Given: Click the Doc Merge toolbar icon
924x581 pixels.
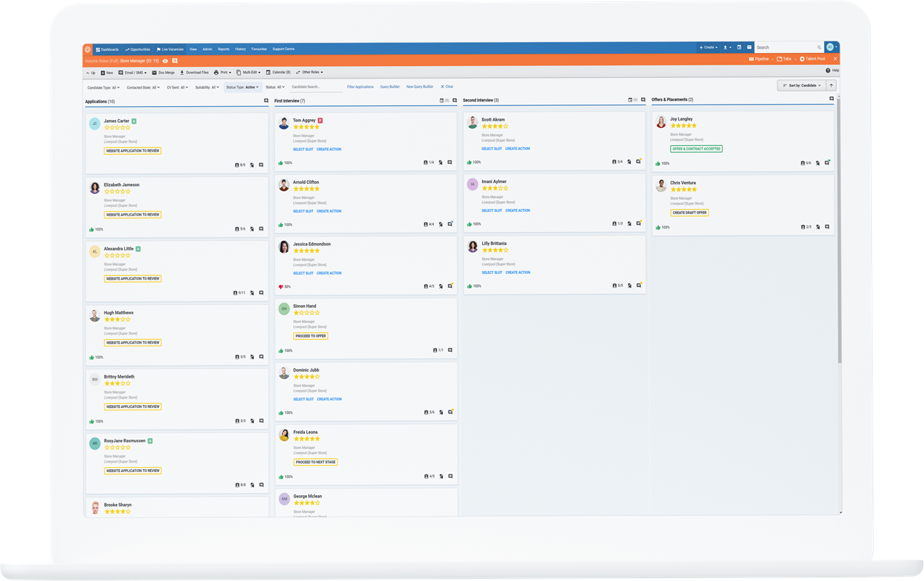Looking at the screenshot, I should (156, 72).
